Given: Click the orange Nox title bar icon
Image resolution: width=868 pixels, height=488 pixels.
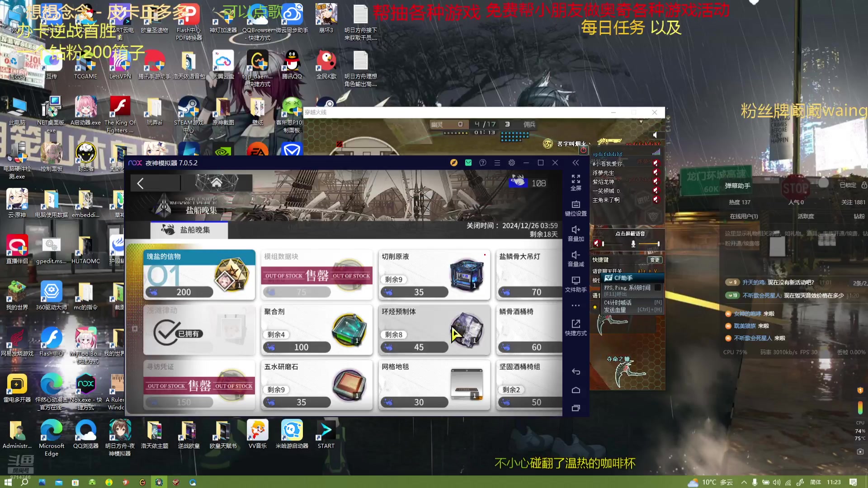Looking at the screenshot, I should pyautogui.click(x=454, y=163).
